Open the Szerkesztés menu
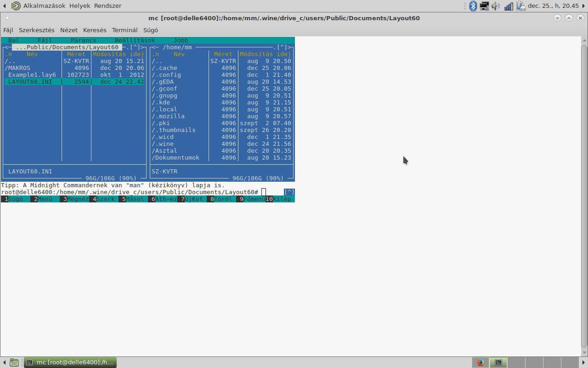 37,30
